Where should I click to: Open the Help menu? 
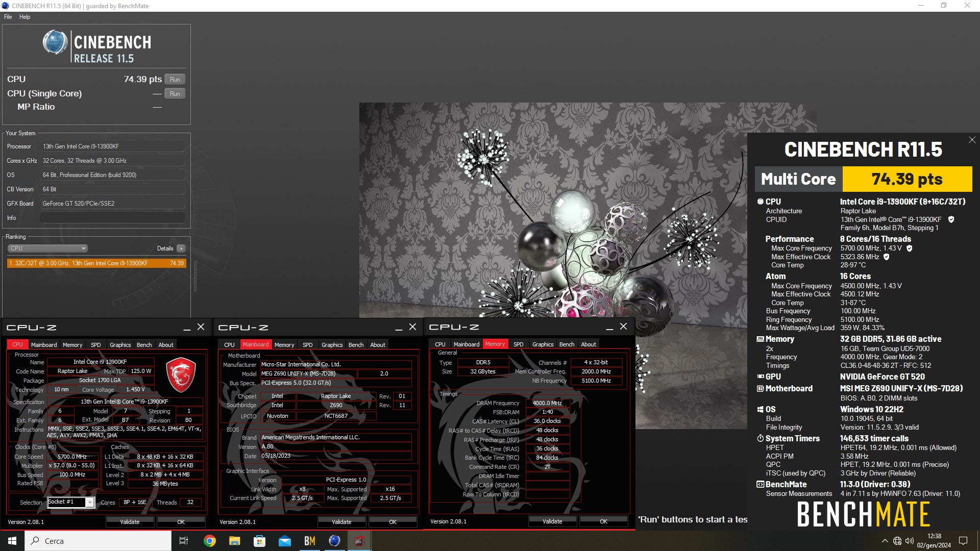[x=24, y=17]
